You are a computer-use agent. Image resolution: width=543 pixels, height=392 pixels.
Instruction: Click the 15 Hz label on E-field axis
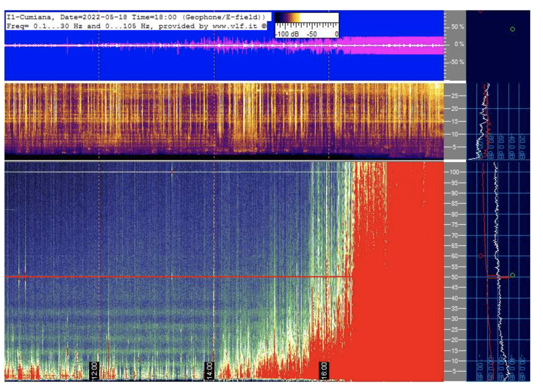click(455, 351)
